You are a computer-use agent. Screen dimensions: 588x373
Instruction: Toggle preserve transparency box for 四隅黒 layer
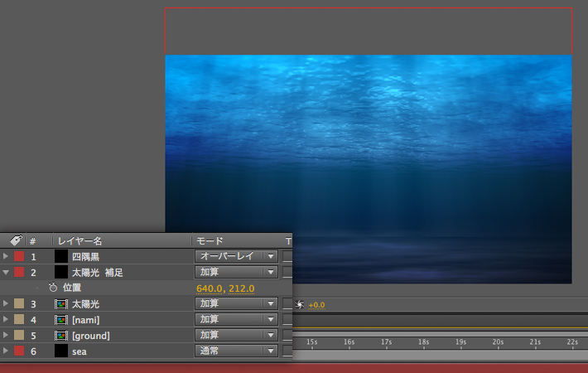(x=287, y=257)
